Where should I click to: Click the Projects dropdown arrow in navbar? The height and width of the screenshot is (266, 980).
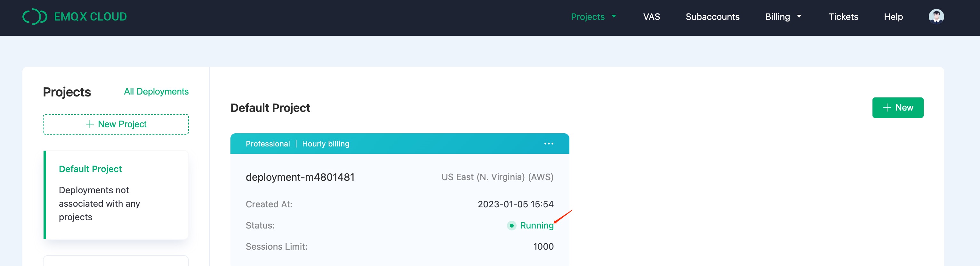click(x=614, y=17)
